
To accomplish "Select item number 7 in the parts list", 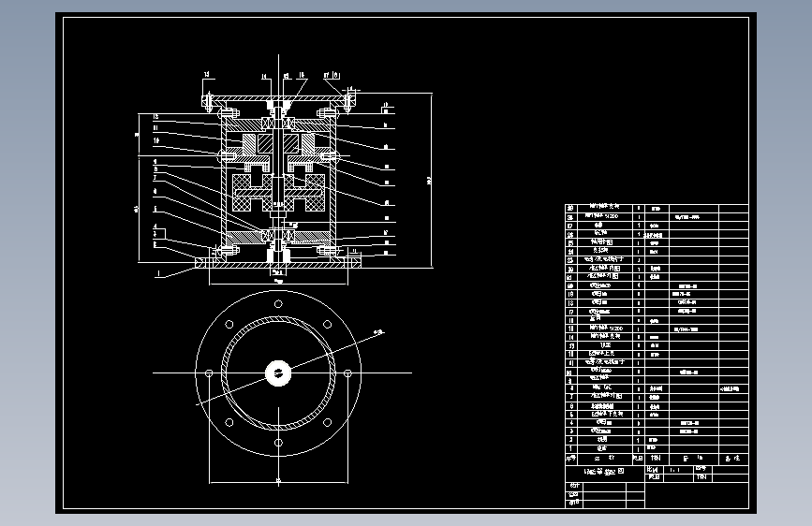I will (570, 397).
